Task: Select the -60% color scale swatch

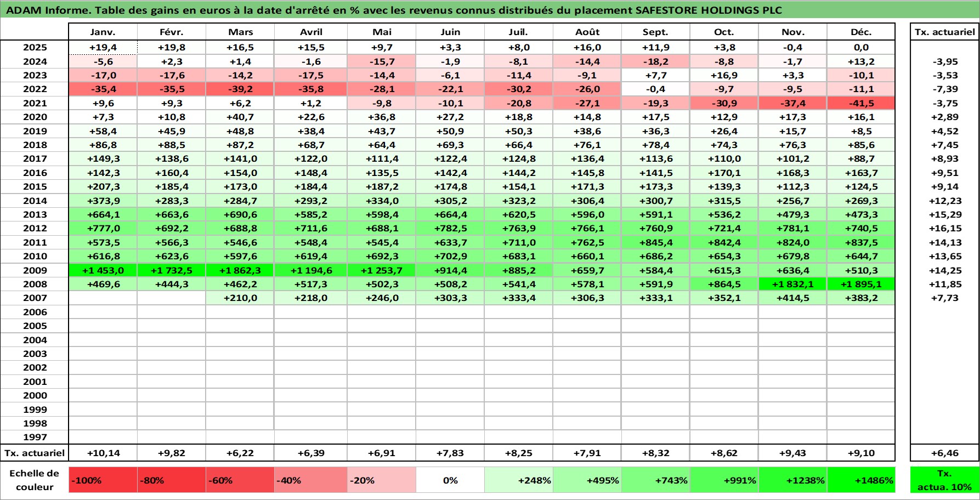Action: click(240, 480)
